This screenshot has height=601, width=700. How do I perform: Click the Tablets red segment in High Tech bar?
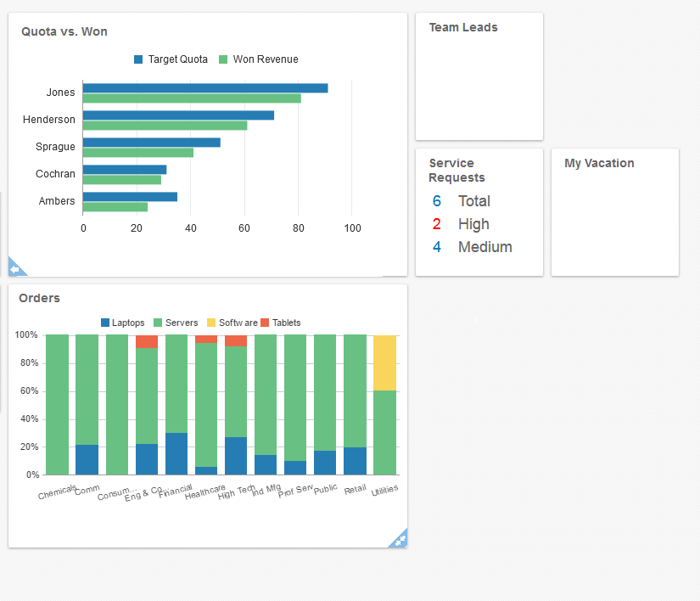(236, 340)
